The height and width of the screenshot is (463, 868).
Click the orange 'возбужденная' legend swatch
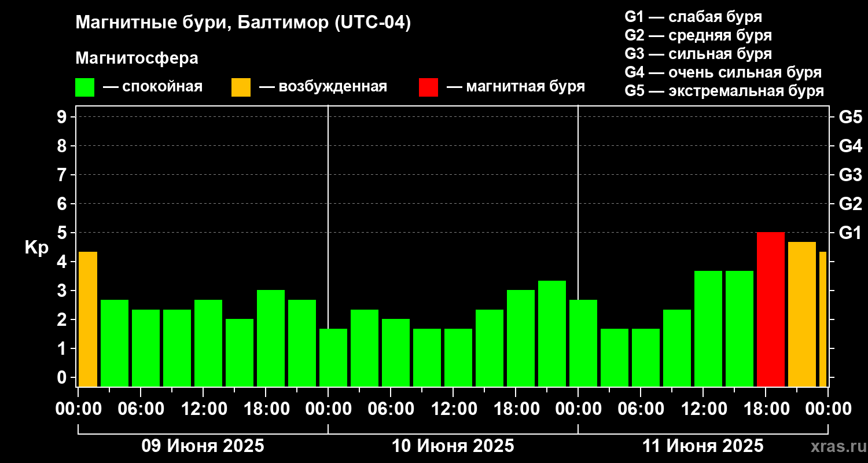click(x=241, y=87)
